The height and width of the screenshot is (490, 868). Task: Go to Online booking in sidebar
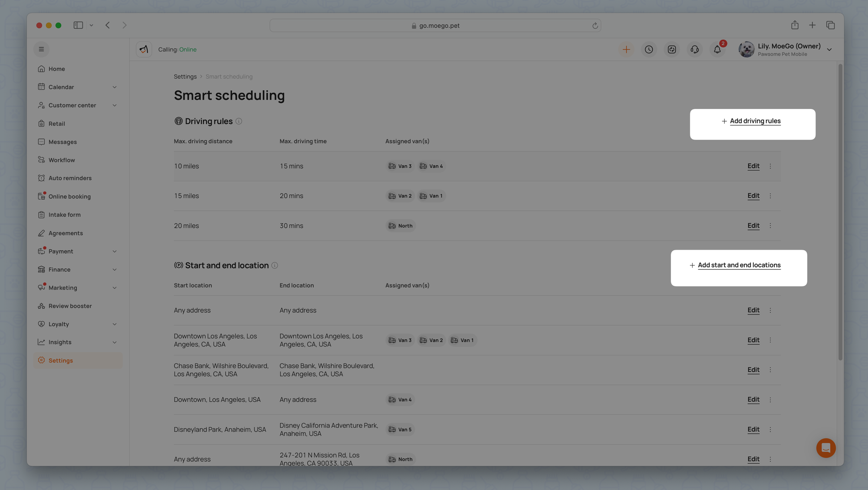pyautogui.click(x=69, y=196)
